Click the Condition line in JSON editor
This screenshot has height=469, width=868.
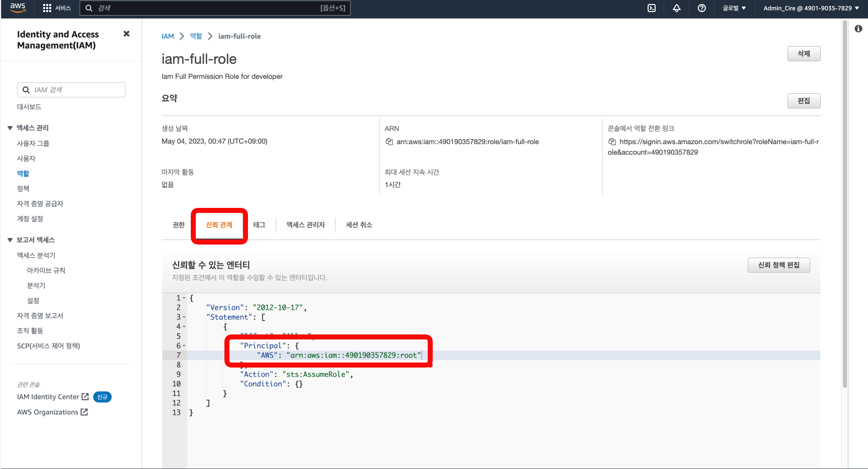pos(271,384)
